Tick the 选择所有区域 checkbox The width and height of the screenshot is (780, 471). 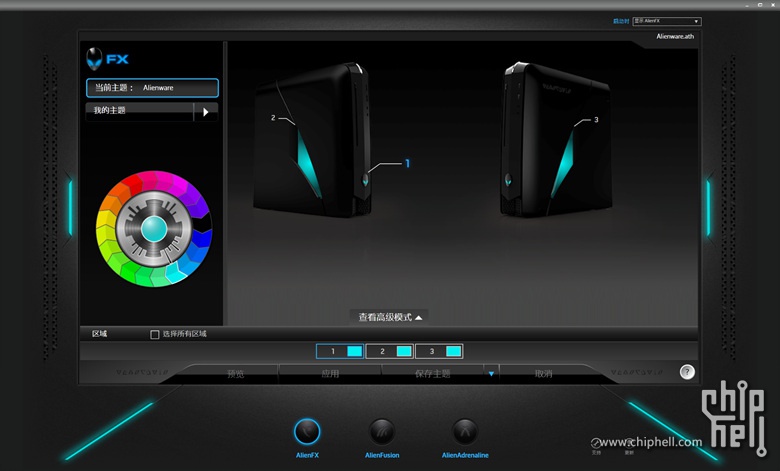click(x=155, y=334)
